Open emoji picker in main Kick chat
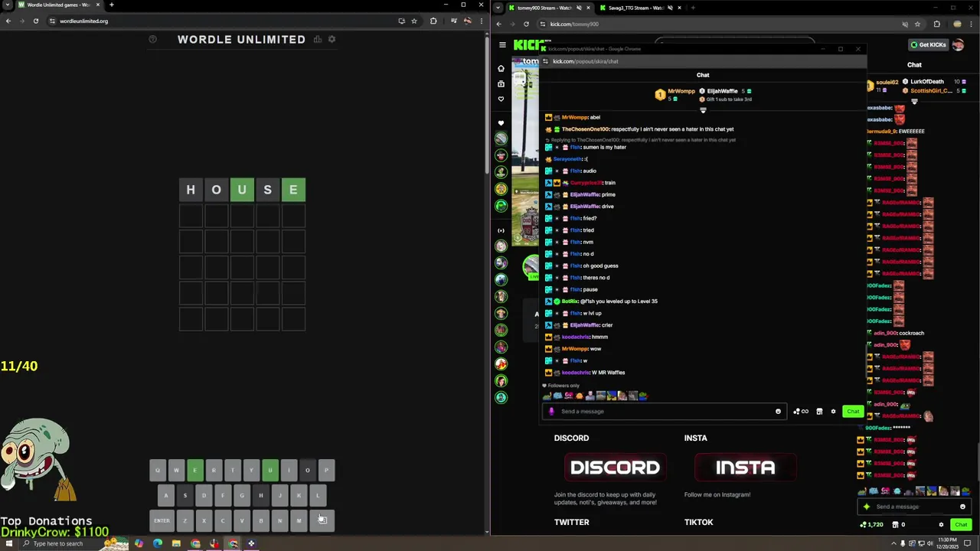Viewport: 980px width, 551px height. 962,507
